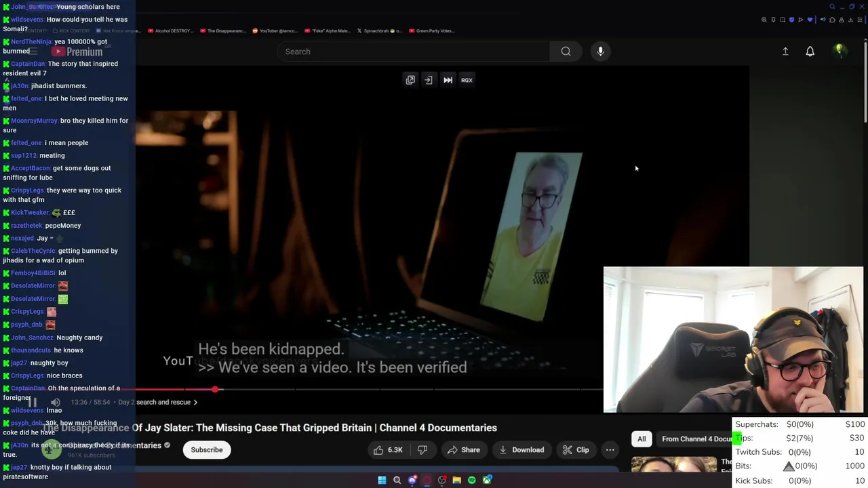Click the browser snapshot crop icon
The width and height of the screenshot is (868, 488).
pos(783,20)
